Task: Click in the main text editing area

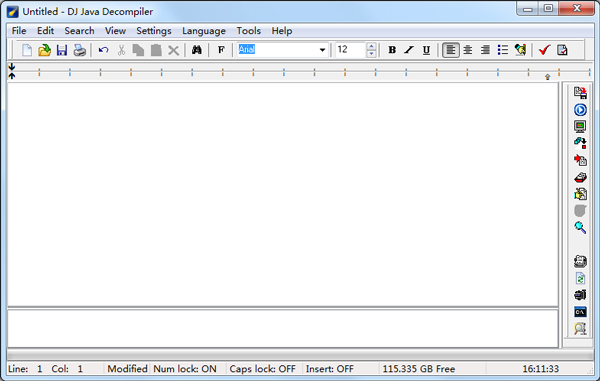Action: (283, 194)
